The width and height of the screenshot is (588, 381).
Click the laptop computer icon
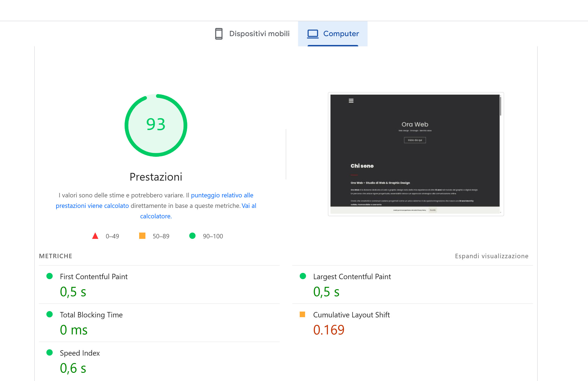[313, 34]
